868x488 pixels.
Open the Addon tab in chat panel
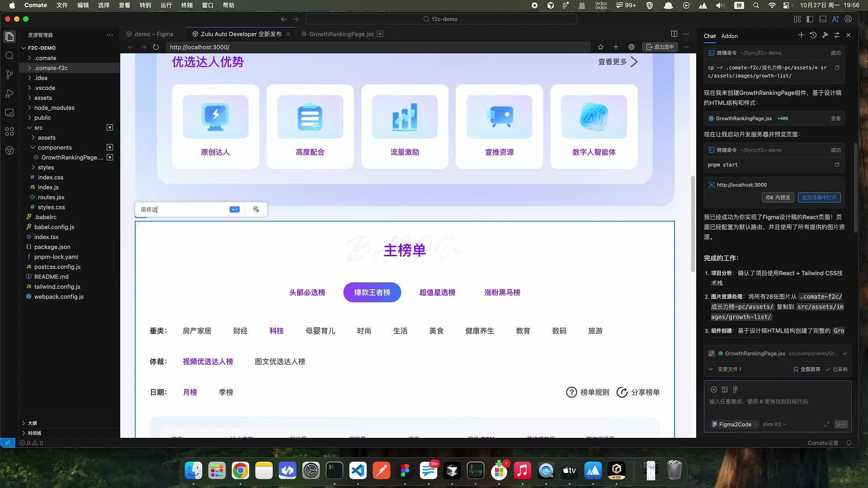729,36
